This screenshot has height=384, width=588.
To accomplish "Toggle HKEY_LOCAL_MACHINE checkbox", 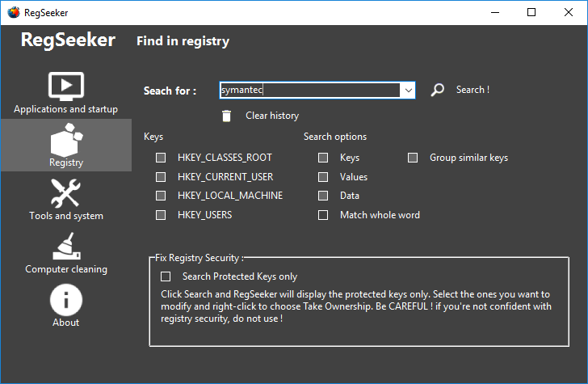I will [x=161, y=196].
